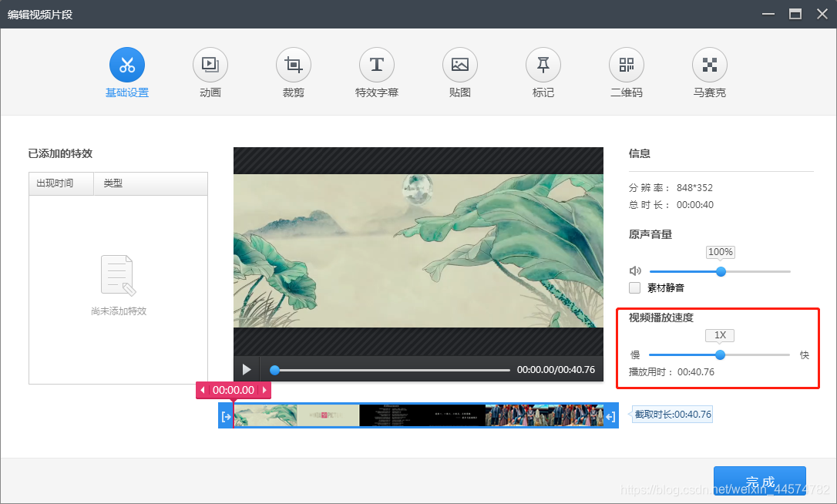837x504 pixels.
Task: Click the 原声音量 volume slider handle
Action: tap(721, 271)
